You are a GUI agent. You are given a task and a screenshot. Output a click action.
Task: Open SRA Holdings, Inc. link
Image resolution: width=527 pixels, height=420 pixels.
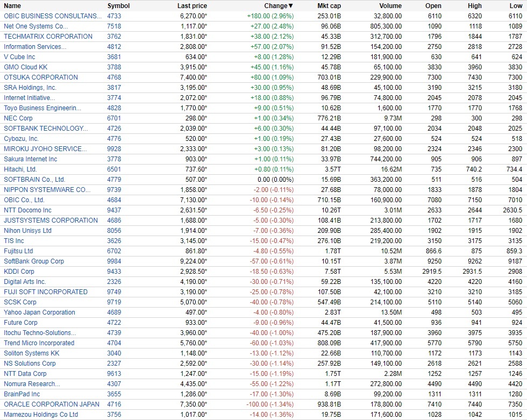tap(30, 87)
